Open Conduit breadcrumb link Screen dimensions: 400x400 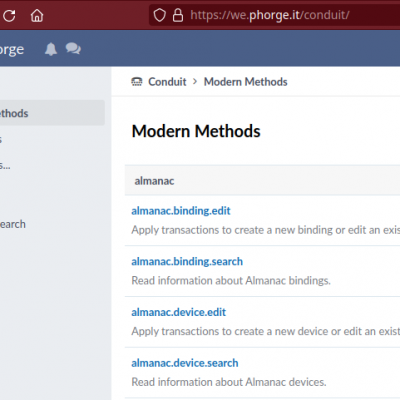point(167,82)
